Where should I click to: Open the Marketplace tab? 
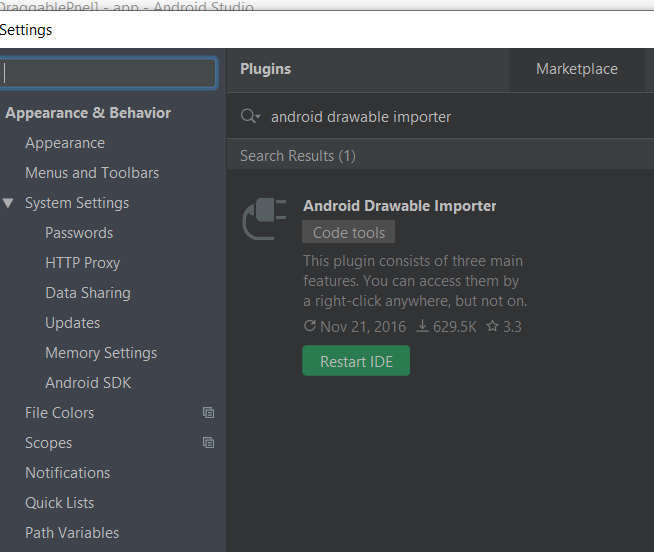(576, 69)
